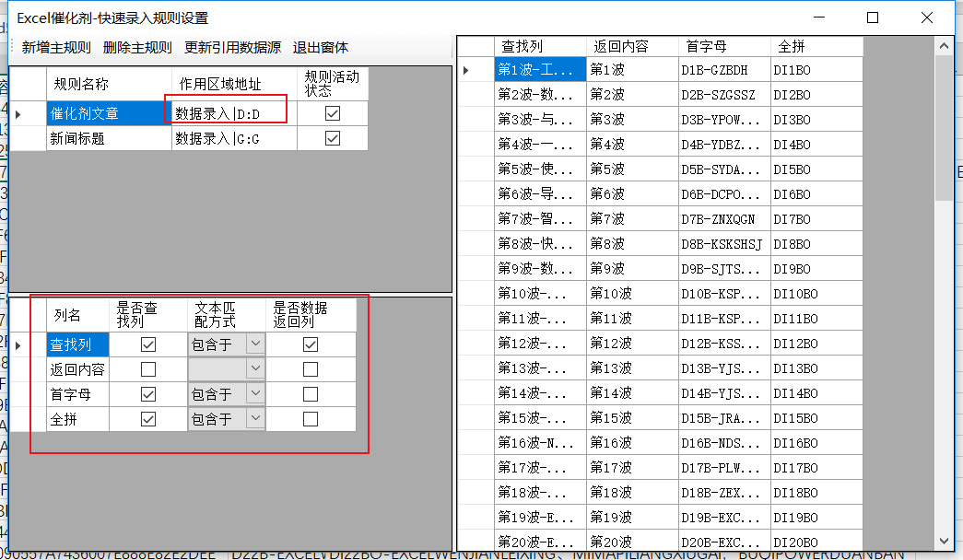Select the 首字母 column name cell
The height and width of the screenshot is (560, 963).
pos(77,394)
